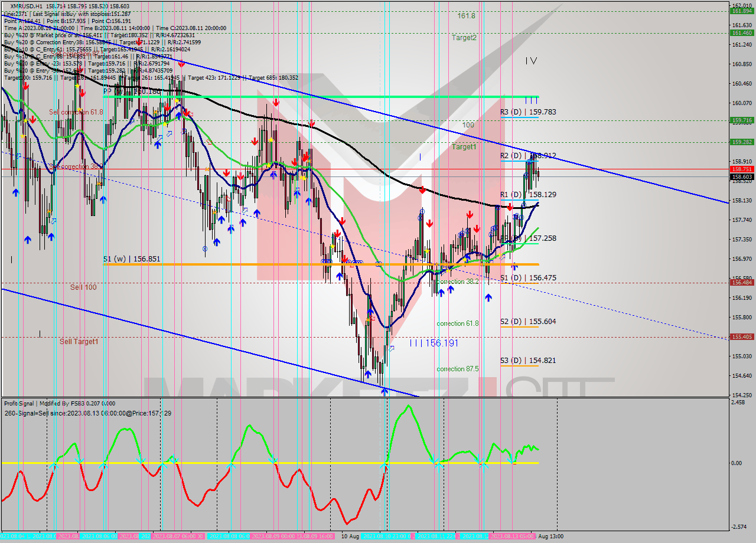Screen dimensions: 756x543
Task: Click the S1 (w) 156.851 weekly support label
Action: point(132,259)
